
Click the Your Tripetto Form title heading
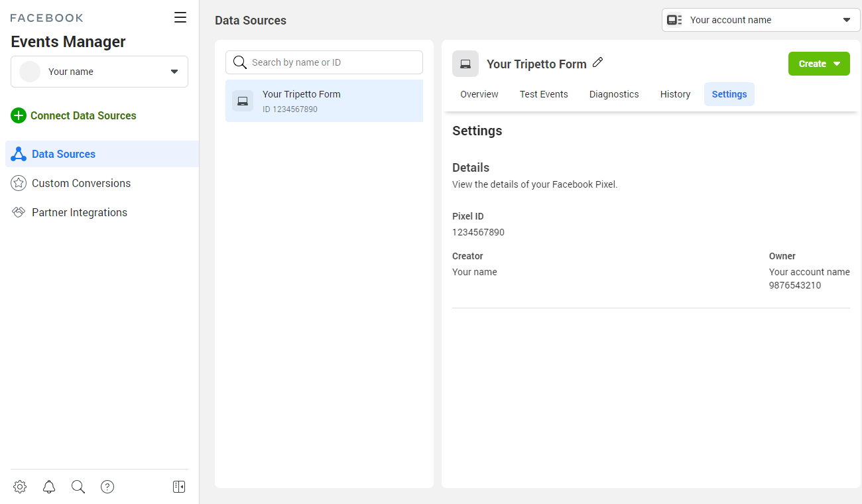pyautogui.click(x=536, y=64)
